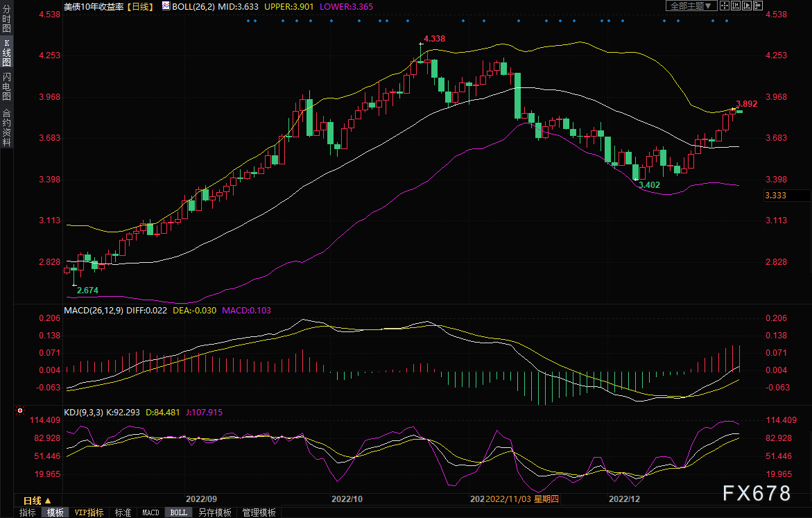The image size is (812, 518).
Task: Select the 指标 tab at bottom
Action: (28, 512)
